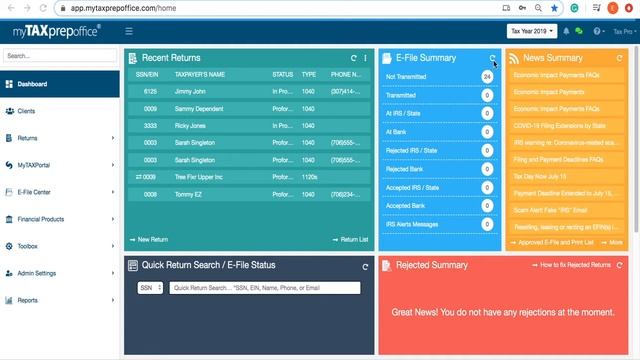Click the Quick Return Search input box
The width and height of the screenshot is (640, 360).
click(x=265, y=288)
